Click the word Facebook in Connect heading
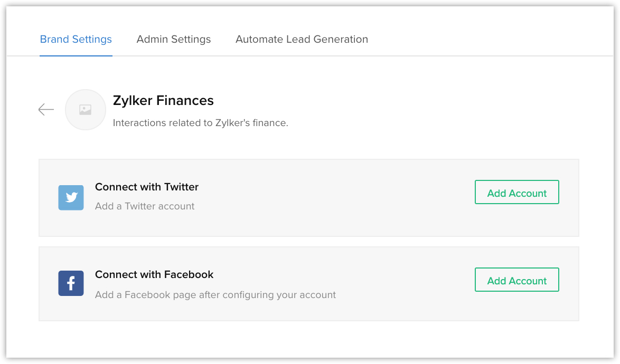Viewport: 620px width, 364px height. pyautogui.click(x=189, y=274)
